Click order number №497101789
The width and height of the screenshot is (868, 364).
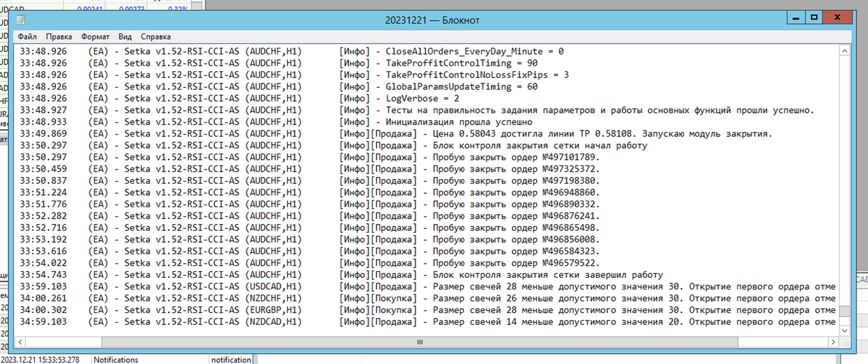pos(570,157)
